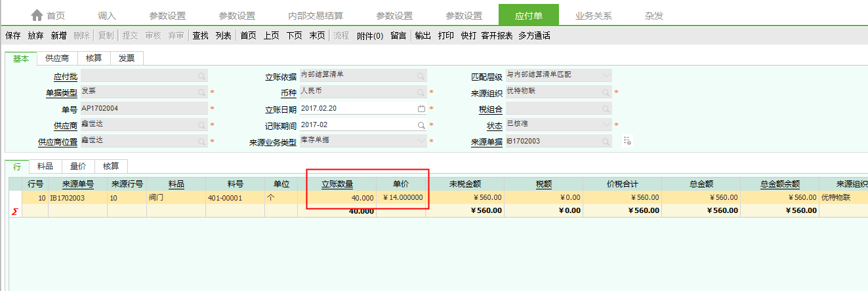
Task: Click the lookup icon in 来源组织 field
Action: (606, 92)
